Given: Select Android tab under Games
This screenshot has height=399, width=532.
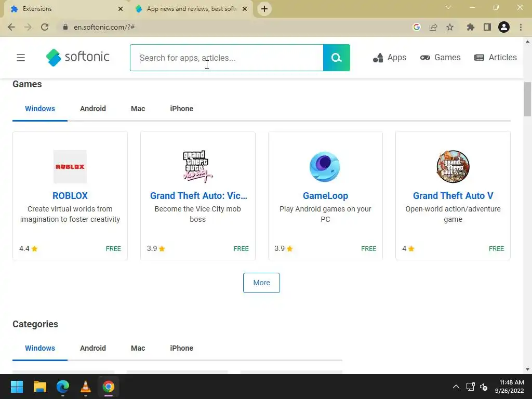Looking at the screenshot, I should pyautogui.click(x=93, y=109).
